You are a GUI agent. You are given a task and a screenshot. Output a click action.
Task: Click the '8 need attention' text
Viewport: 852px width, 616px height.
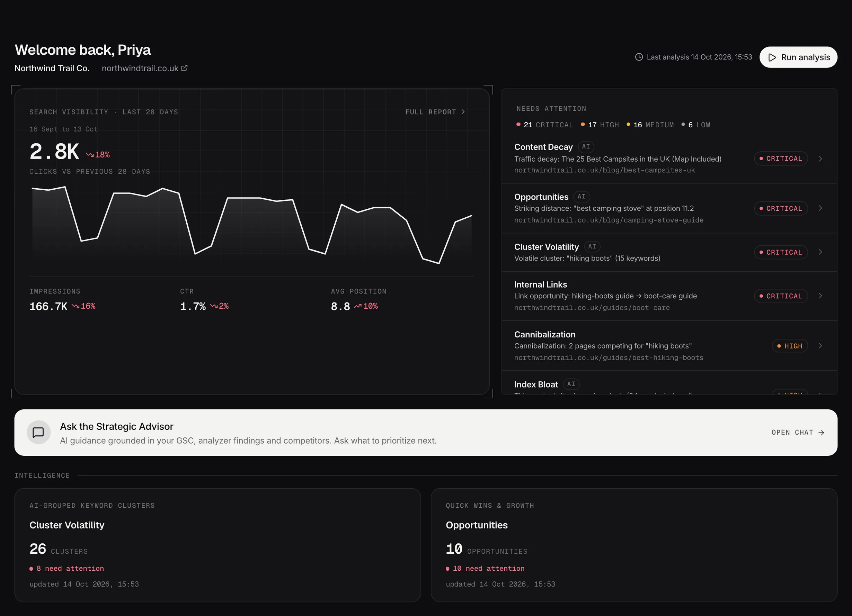[70, 568]
